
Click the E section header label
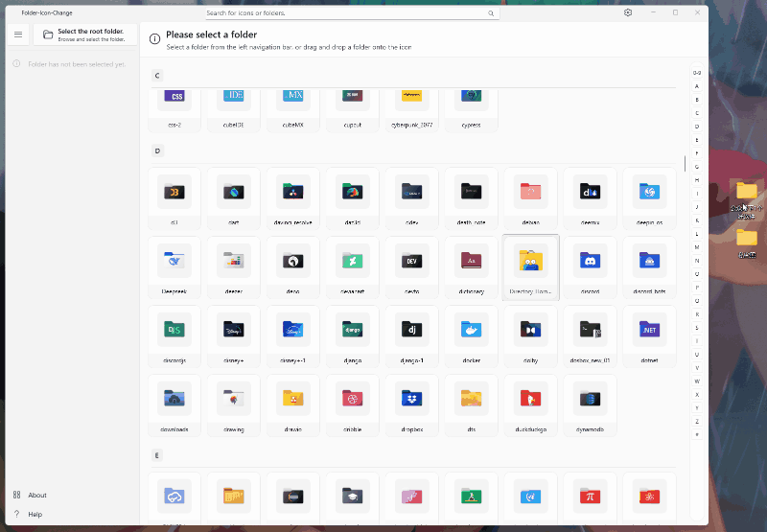157,455
